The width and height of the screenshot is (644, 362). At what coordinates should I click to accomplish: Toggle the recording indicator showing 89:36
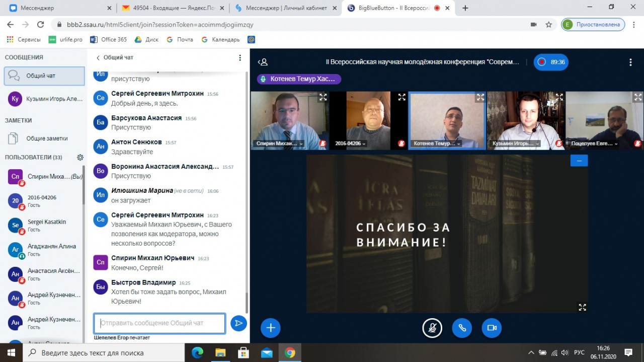[551, 62]
